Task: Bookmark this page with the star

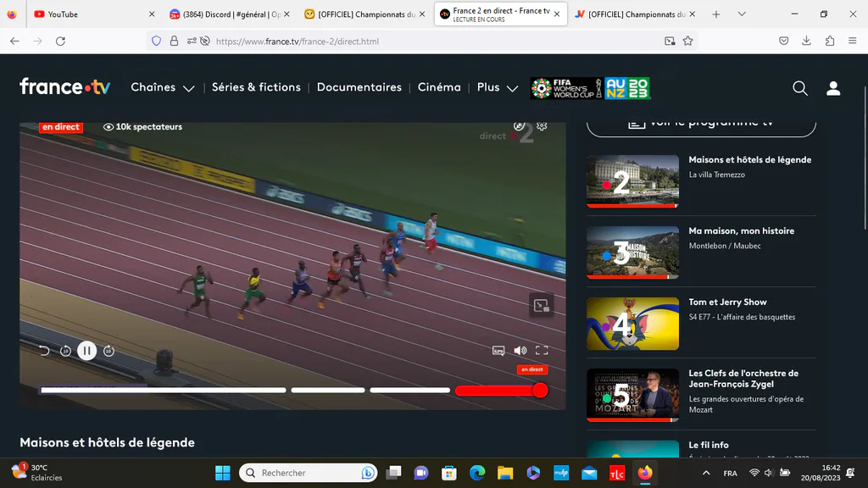Action: 688,41
